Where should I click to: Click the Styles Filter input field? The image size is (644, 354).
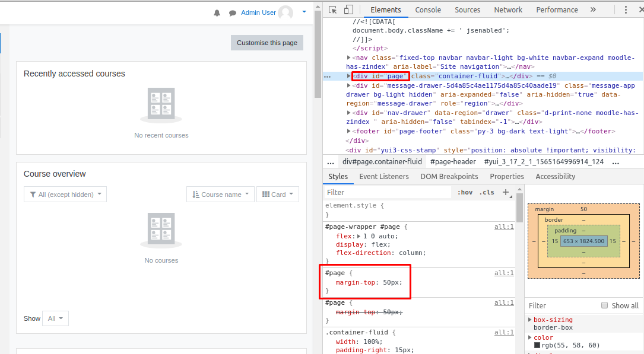388,192
